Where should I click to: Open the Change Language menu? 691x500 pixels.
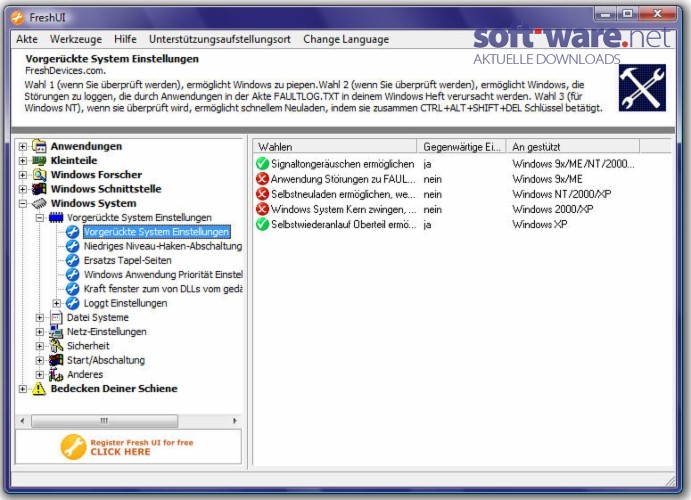(x=346, y=39)
